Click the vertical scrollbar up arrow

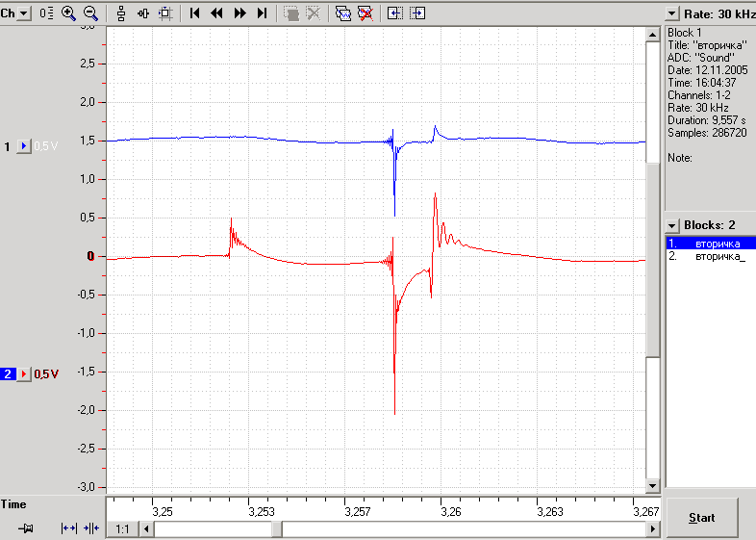(x=652, y=35)
